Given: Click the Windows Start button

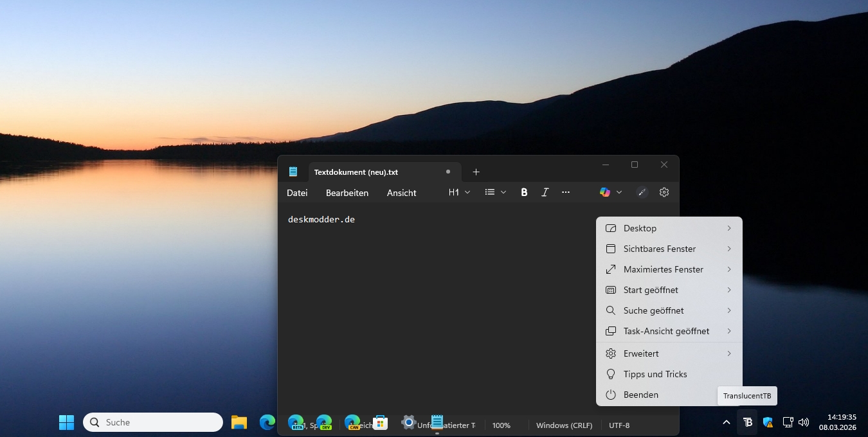Looking at the screenshot, I should coord(67,422).
